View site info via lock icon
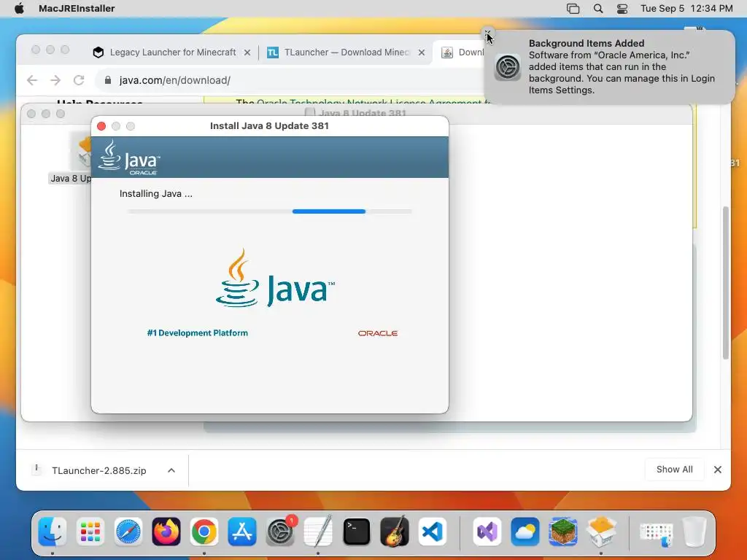747x560 pixels. [x=108, y=80]
